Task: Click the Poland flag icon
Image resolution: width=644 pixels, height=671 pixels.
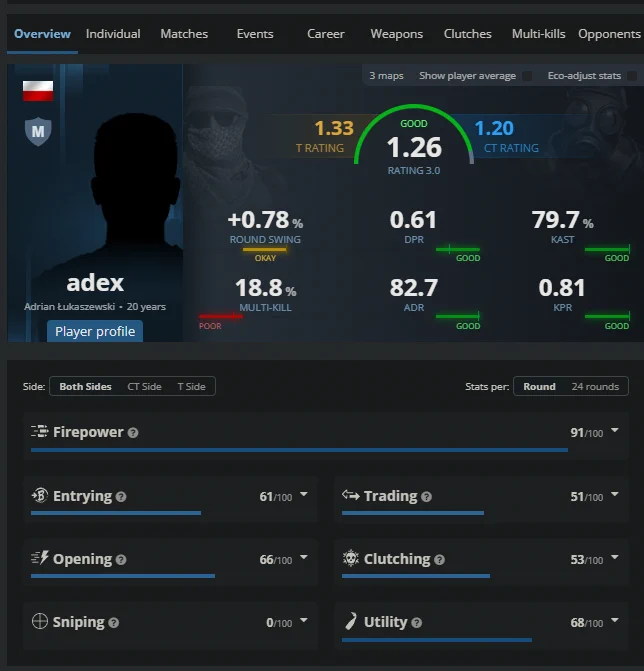Action: (x=38, y=91)
